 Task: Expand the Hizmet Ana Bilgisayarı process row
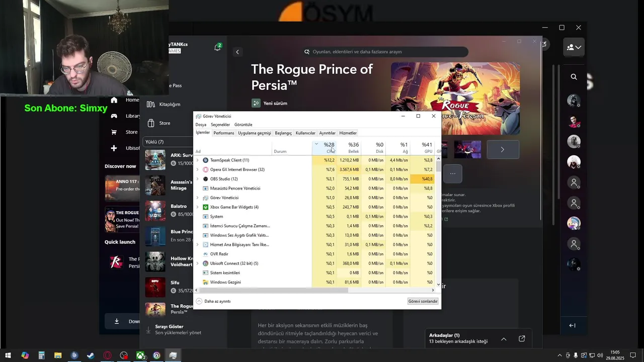197,244
